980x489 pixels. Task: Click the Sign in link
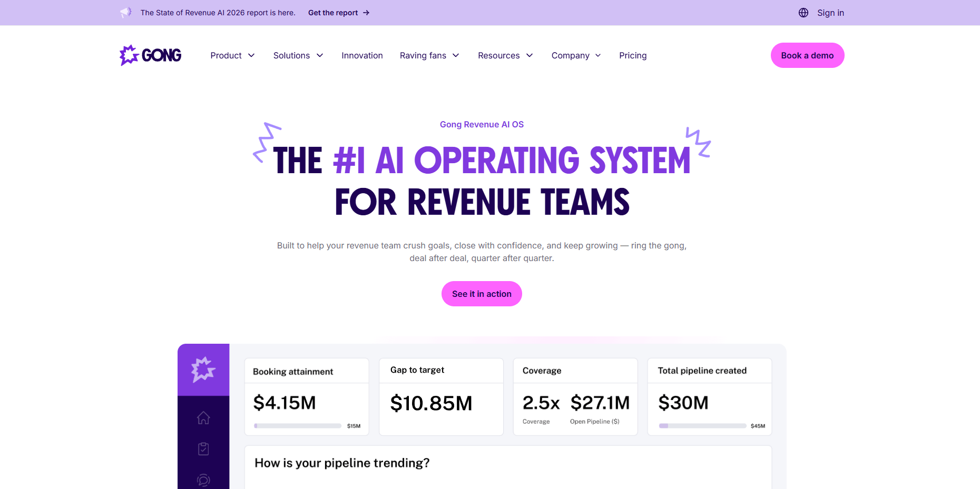[830, 13]
